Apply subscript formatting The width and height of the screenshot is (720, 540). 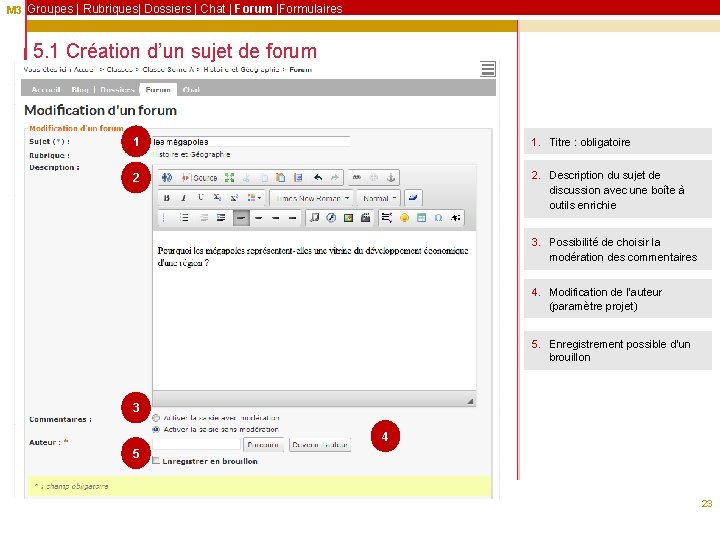point(217,198)
